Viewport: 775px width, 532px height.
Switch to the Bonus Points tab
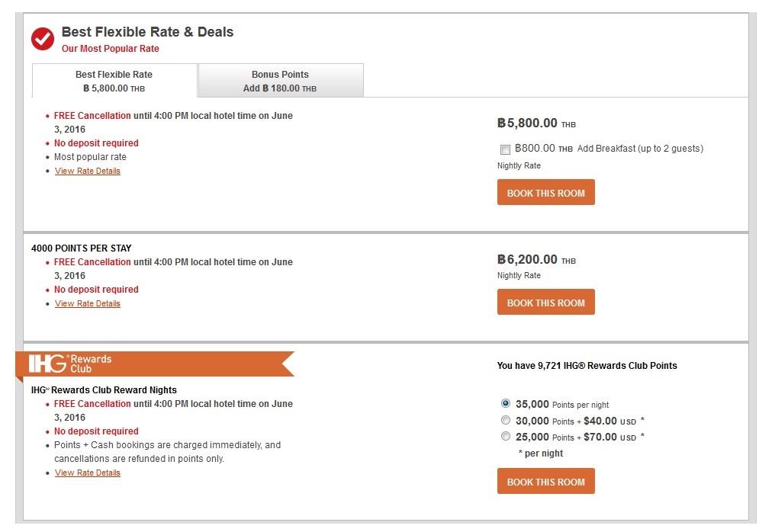pyautogui.click(x=280, y=81)
